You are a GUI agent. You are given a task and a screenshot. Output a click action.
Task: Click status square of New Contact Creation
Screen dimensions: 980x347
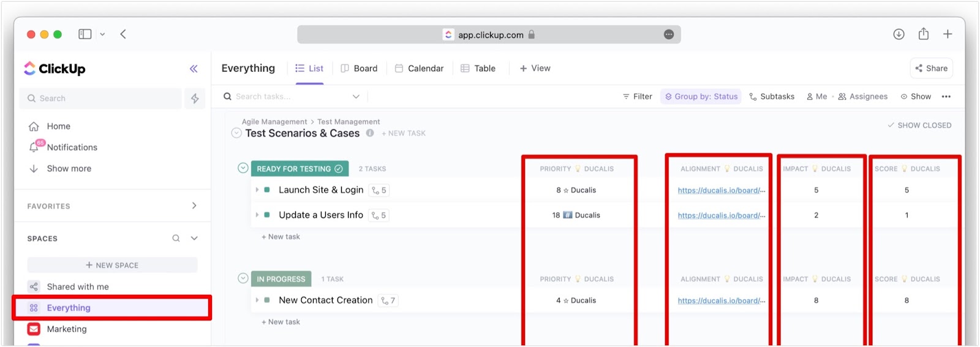tap(267, 300)
